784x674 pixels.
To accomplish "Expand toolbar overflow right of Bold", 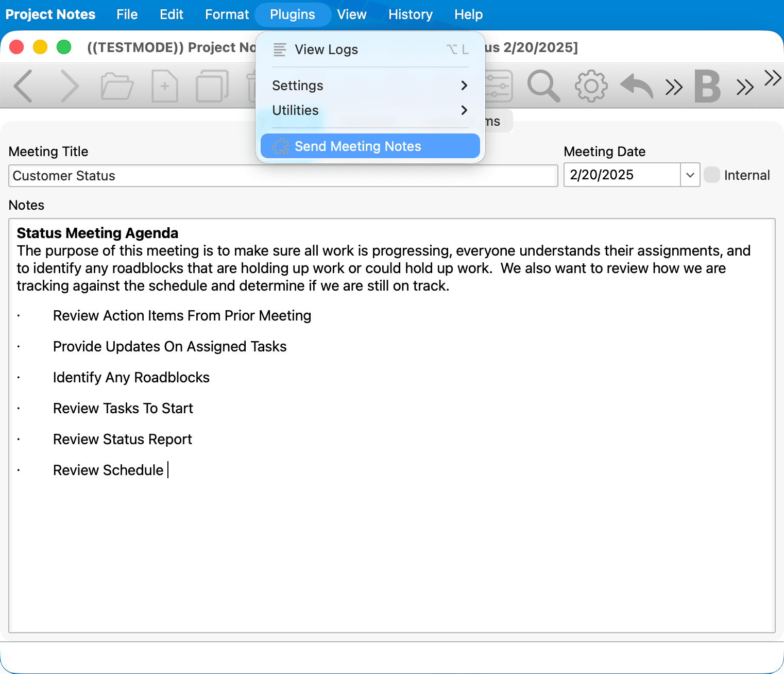I will (745, 87).
